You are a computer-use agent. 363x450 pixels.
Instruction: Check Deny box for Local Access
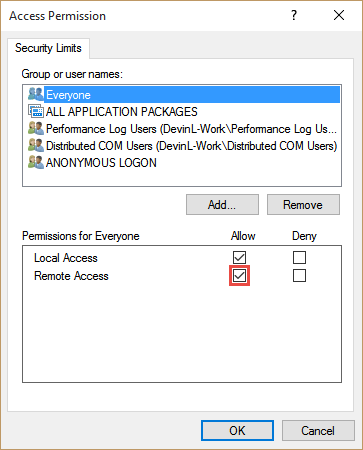pos(299,257)
